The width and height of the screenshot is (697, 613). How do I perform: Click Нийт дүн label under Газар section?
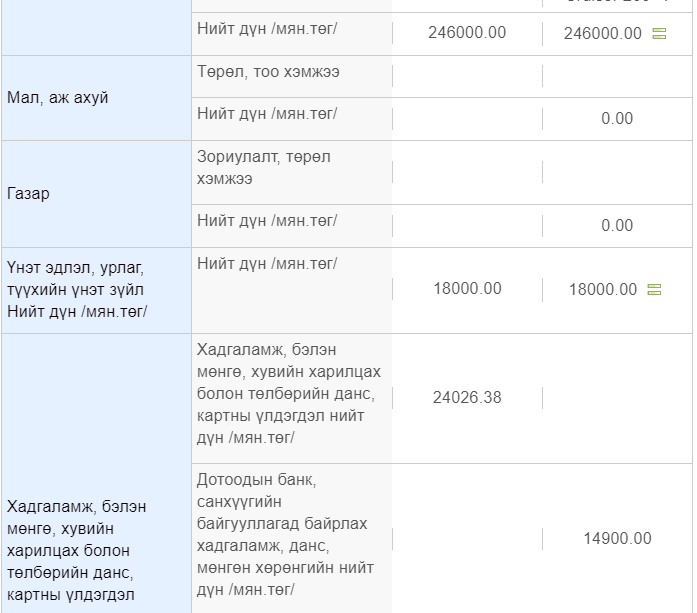267,220
